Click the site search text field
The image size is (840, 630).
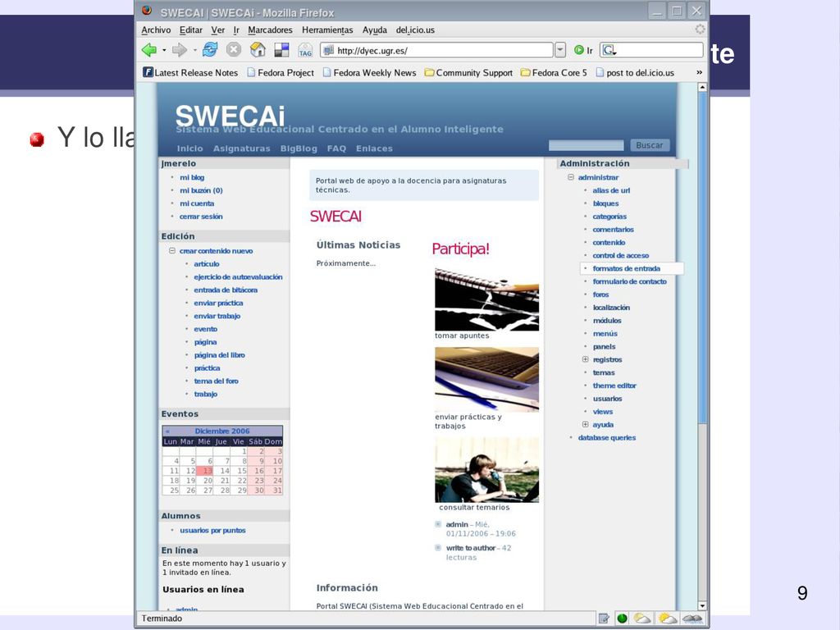[x=586, y=145]
